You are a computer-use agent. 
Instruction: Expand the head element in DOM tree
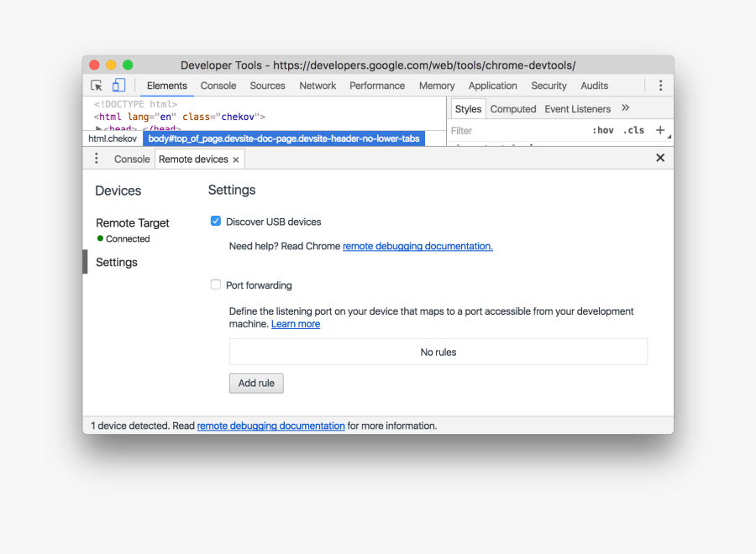pyautogui.click(x=98, y=129)
